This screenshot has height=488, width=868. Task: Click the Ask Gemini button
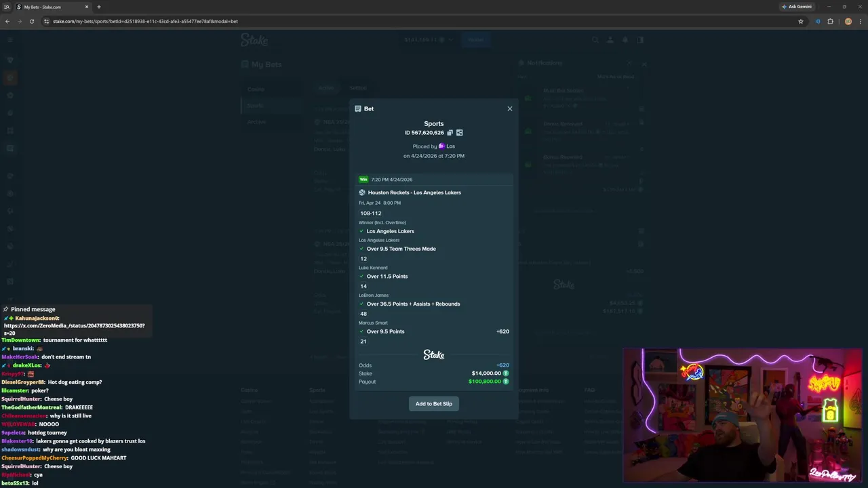(796, 7)
